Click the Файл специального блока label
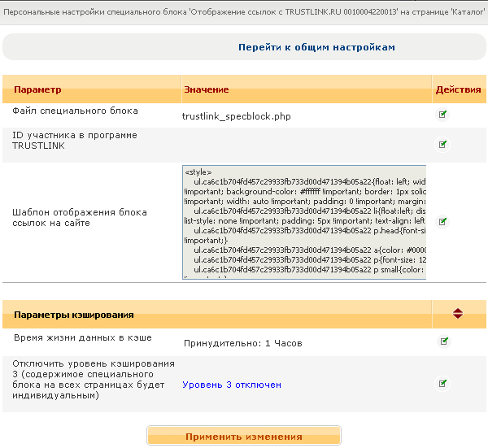 click(x=75, y=111)
